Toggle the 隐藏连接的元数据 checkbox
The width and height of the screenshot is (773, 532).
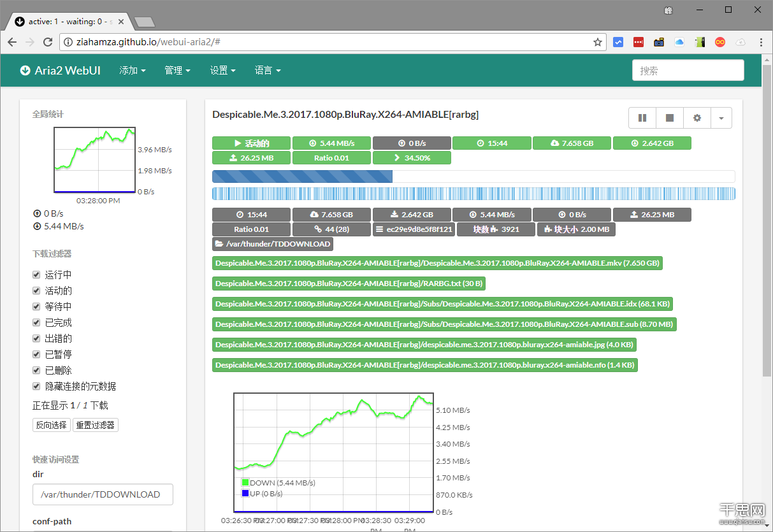[x=36, y=386]
